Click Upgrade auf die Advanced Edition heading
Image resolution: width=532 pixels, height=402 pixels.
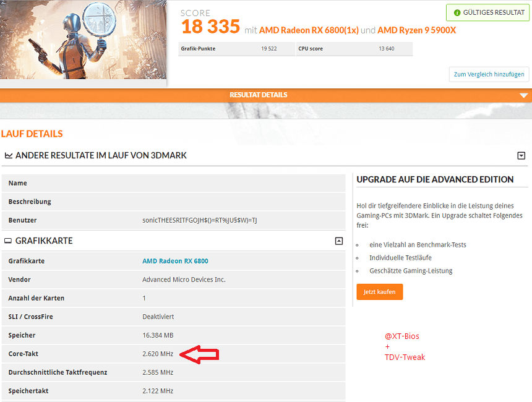435,179
